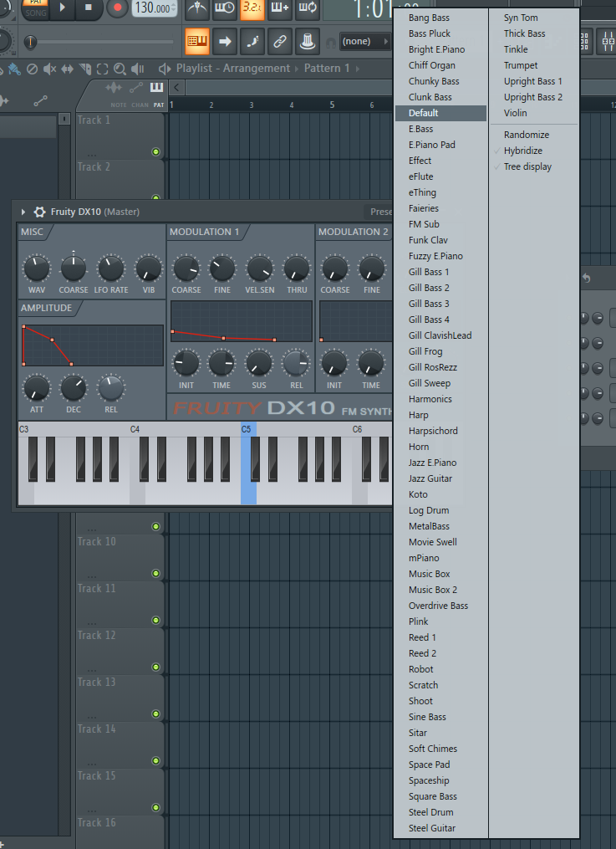
Task: Select the Zoom magnifier tool in Playlist
Action: pyautogui.click(x=120, y=69)
